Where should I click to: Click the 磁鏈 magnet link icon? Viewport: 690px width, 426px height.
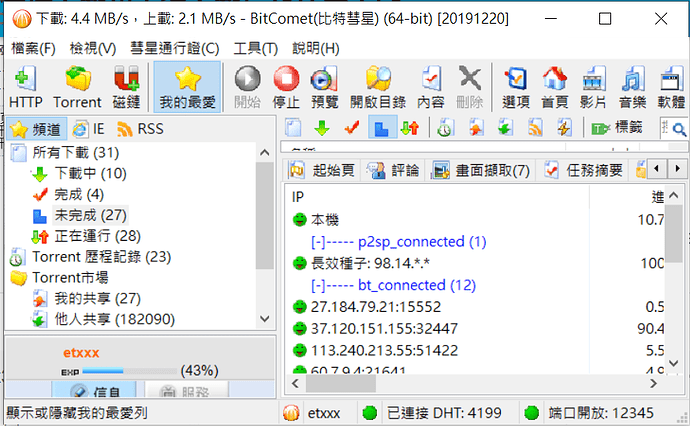coord(126,87)
